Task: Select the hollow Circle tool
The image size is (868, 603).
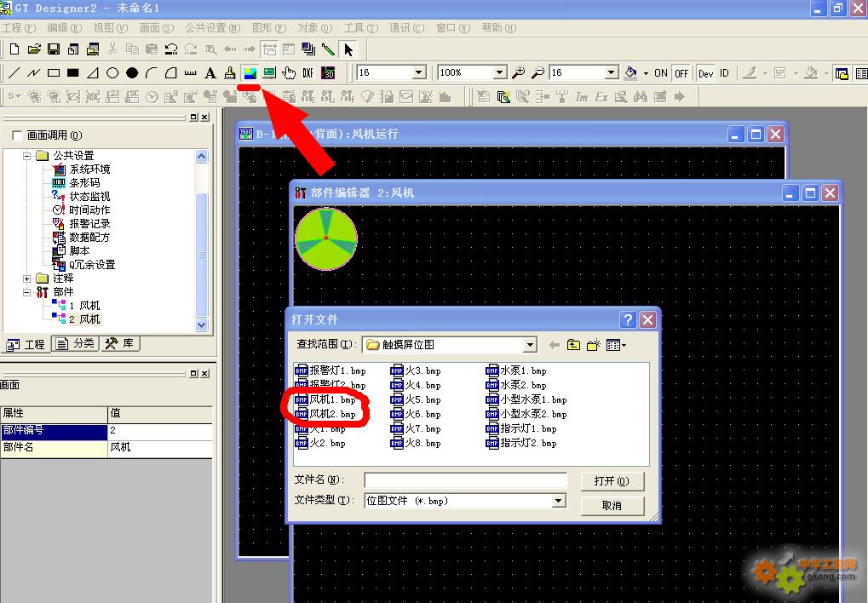Action: coord(112,72)
